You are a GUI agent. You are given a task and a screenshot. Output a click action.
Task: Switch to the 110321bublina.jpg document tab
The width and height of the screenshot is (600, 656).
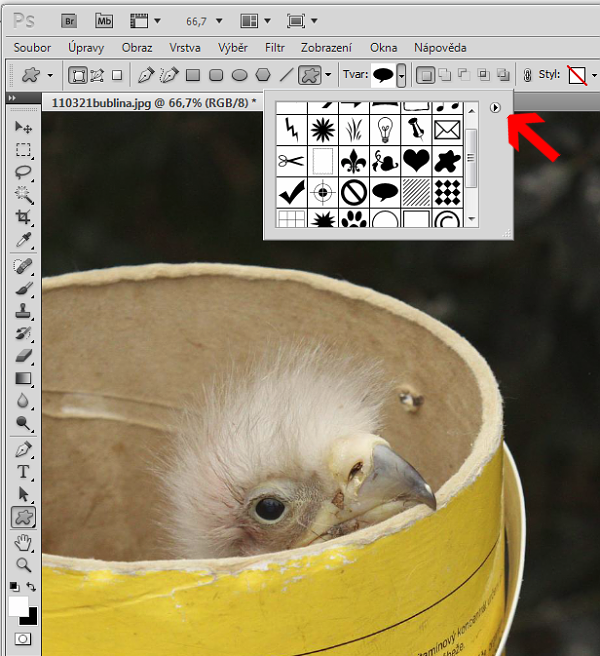tap(150, 103)
